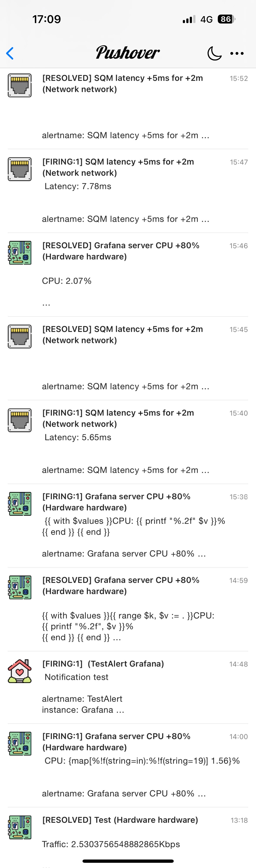Screen dimensions: 256x868
Task: Tap circuit board icon of 13:18 Test message
Action: coord(20,827)
